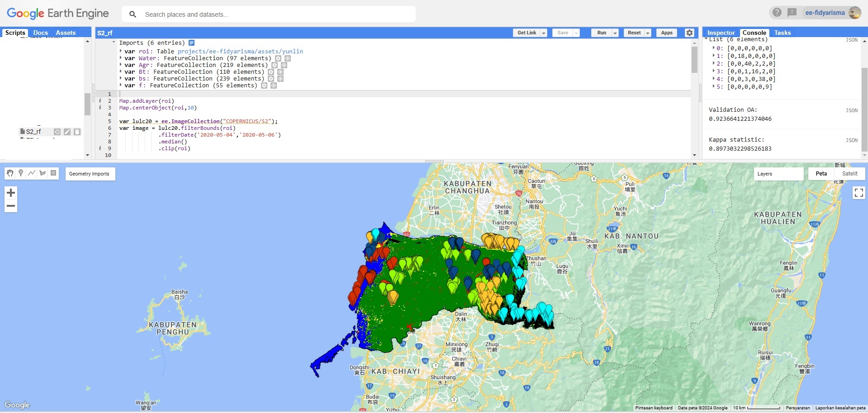The image size is (868, 413).
Task: Open the help question mark menu
Action: [777, 13]
